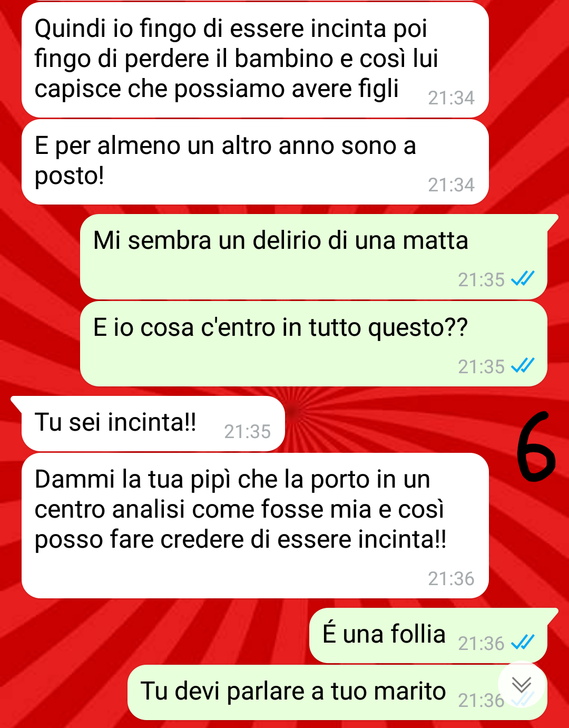
Task: Tap 21:36 timestamp under 'posso fare credere'
Action: coord(451,579)
